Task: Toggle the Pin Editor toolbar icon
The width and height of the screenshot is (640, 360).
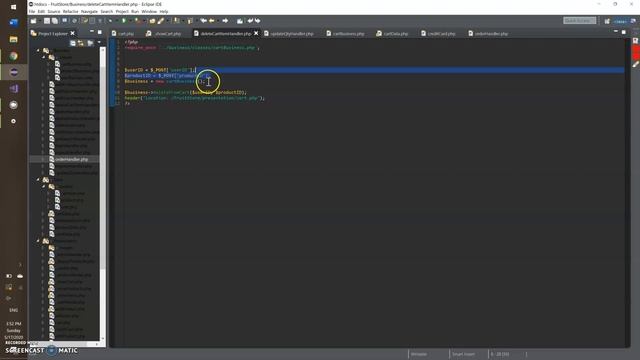Action: click(240, 21)
